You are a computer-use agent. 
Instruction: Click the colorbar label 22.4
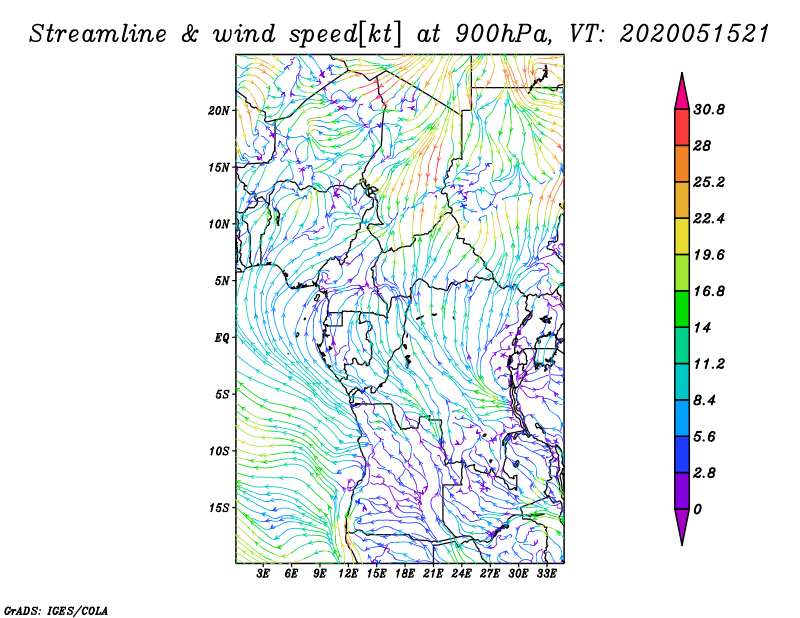click(709, 218)
